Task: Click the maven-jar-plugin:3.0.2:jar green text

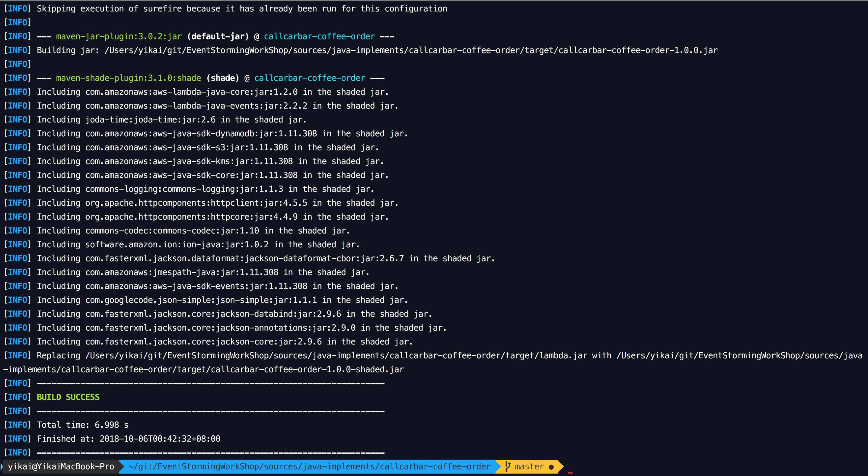Action: (x=119, y=36)
